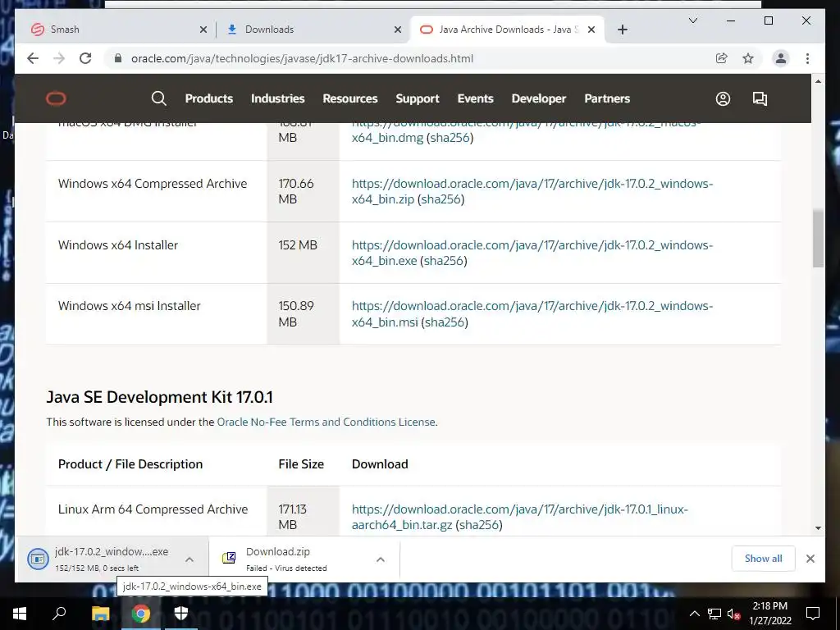The image size is (840, 630).
Task: Download the jdk-17.0.2 windows-x64_bin.msi link
Action: pyautogui.click(x=532, y=314)
